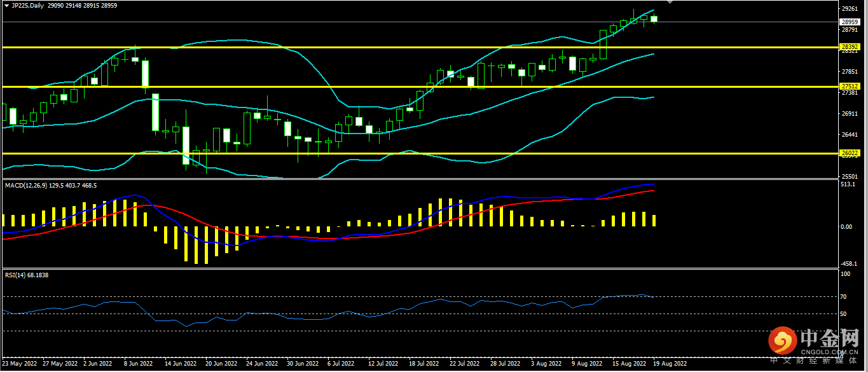Click MACD scale value 0.00
This screenshot has width=868, height=372.
pos(846,226)
